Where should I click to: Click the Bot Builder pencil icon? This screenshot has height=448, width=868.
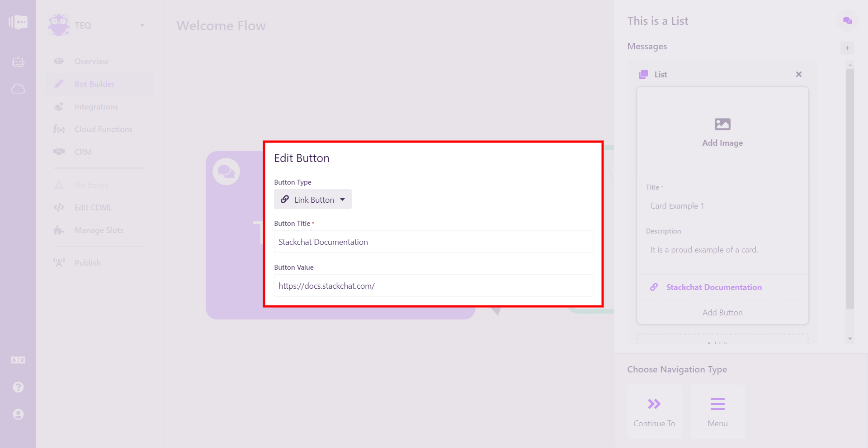(59, 84)
